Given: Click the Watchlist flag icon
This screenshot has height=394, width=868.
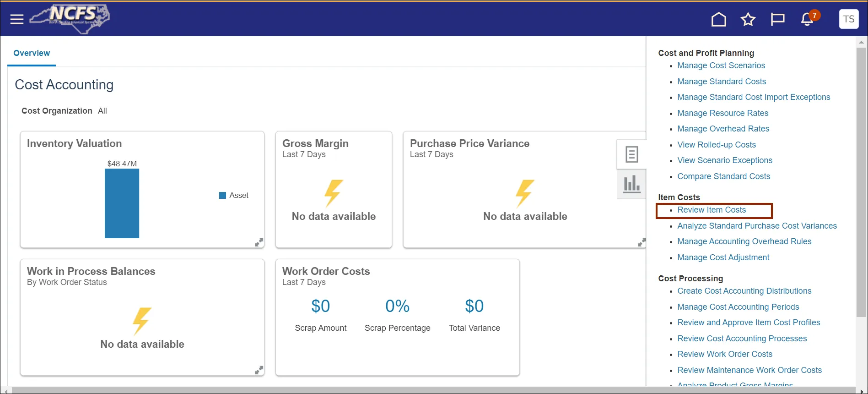Looking at the screenshot, I should point(777,19).
